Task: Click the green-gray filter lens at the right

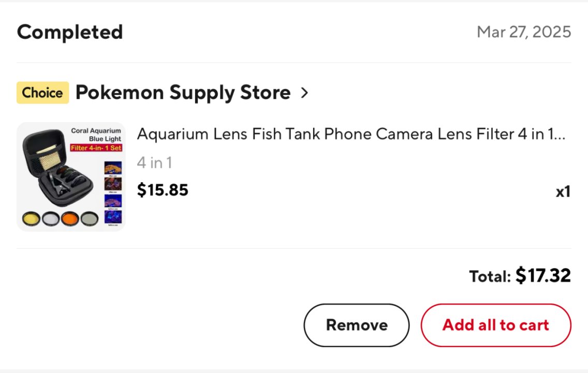Action: point(89,219)
